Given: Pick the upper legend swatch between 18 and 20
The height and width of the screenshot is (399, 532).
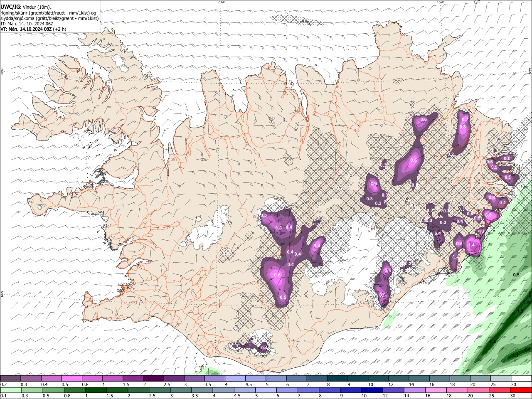Looking at the screenshot, I should 459,379.
